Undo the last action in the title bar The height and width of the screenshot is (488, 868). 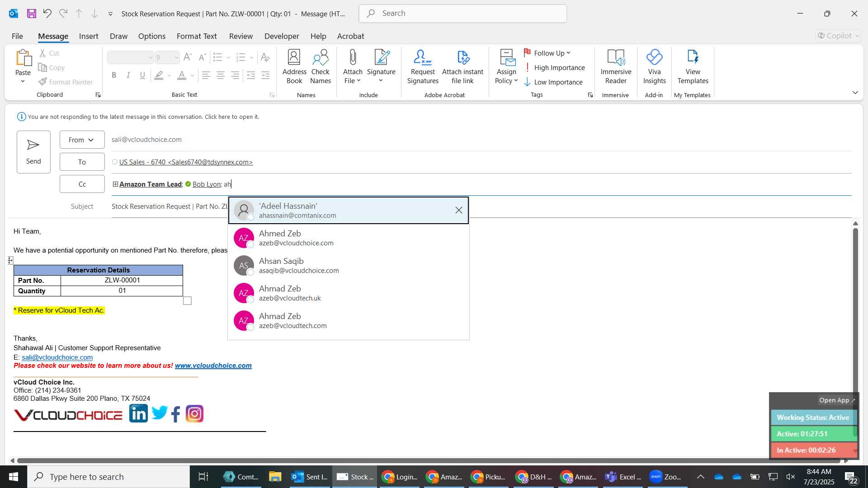point(47,14)
